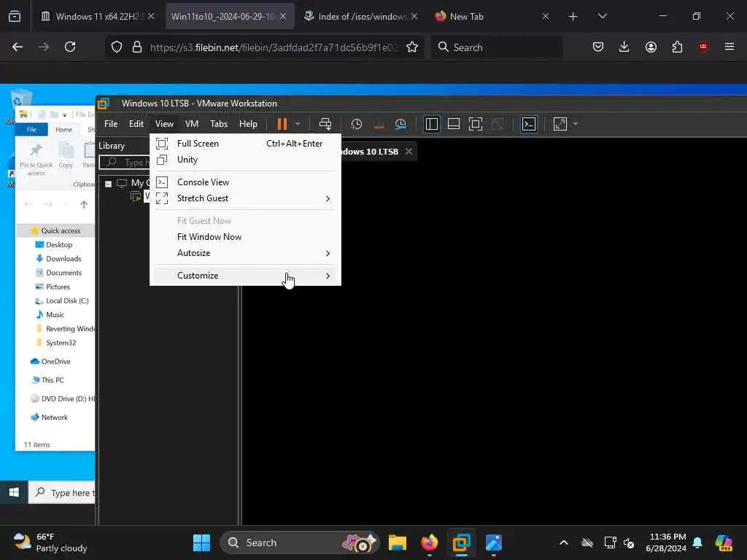
Task: Expand the Stretch Guest submenu
Action: [x=245, y=198]
